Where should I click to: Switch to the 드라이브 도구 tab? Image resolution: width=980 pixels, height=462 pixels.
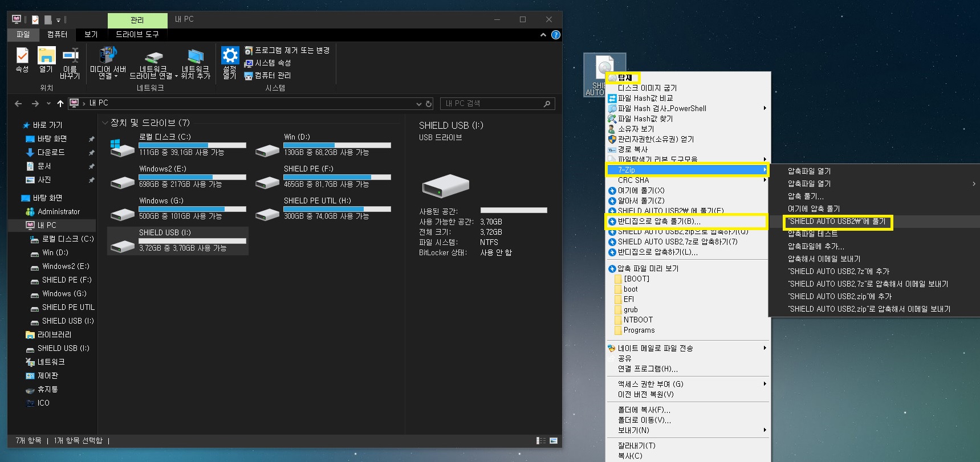(137, 35)
